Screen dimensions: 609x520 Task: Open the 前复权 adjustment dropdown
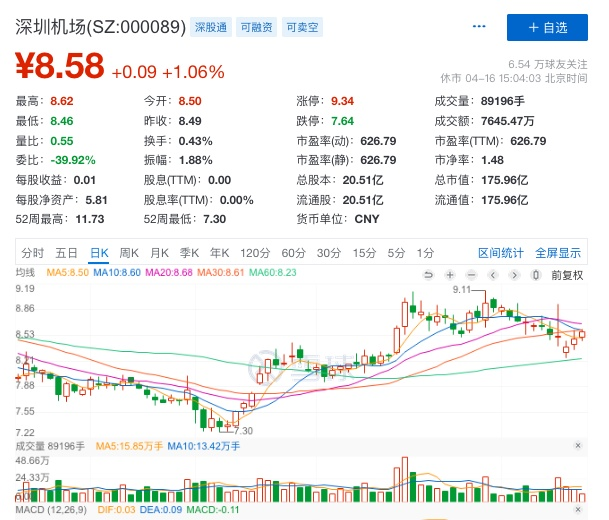point(567,274)
